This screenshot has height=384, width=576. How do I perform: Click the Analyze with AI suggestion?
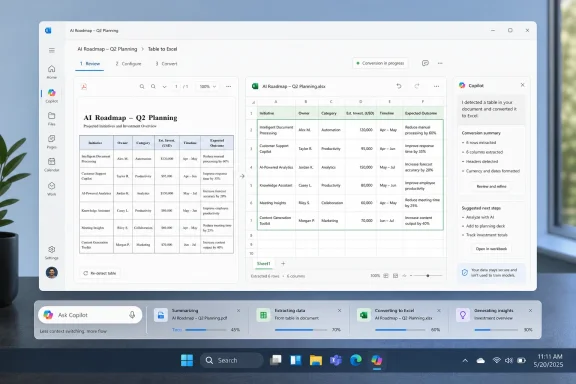coord(480,217)
